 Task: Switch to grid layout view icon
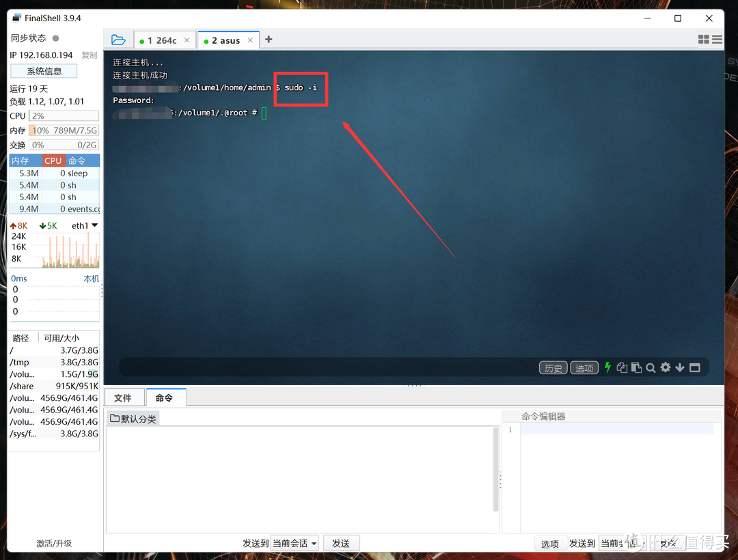click(703, 40)
